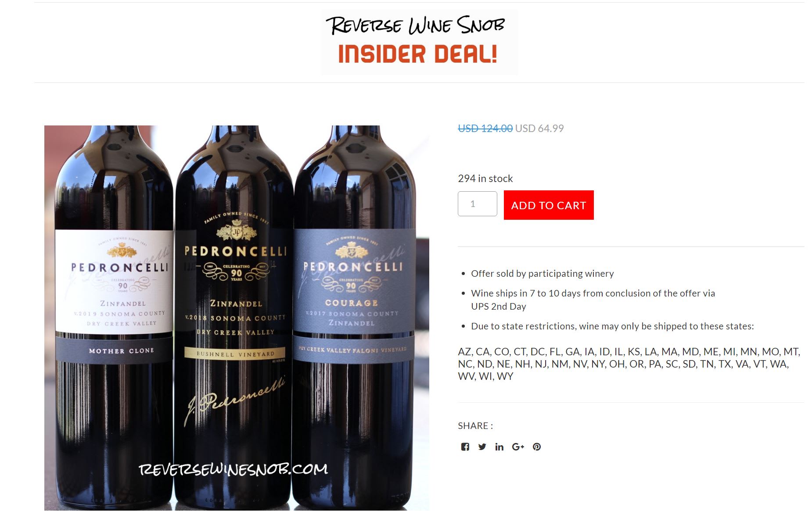Click the SHARE label

pyautogui.click(x=475, y=426)
